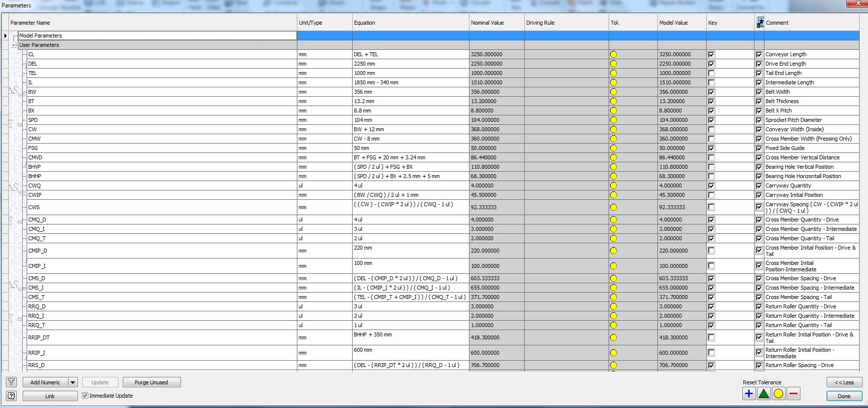Click the Unit/Type column header

(325, 23)
